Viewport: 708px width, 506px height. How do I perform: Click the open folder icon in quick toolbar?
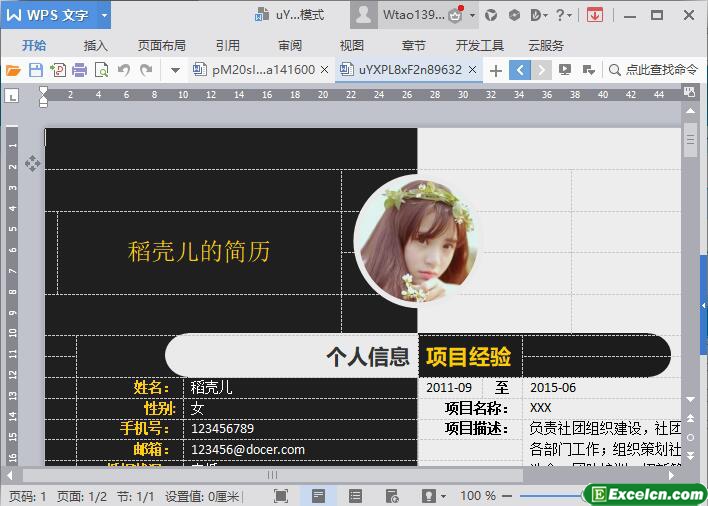click(13, 70)
